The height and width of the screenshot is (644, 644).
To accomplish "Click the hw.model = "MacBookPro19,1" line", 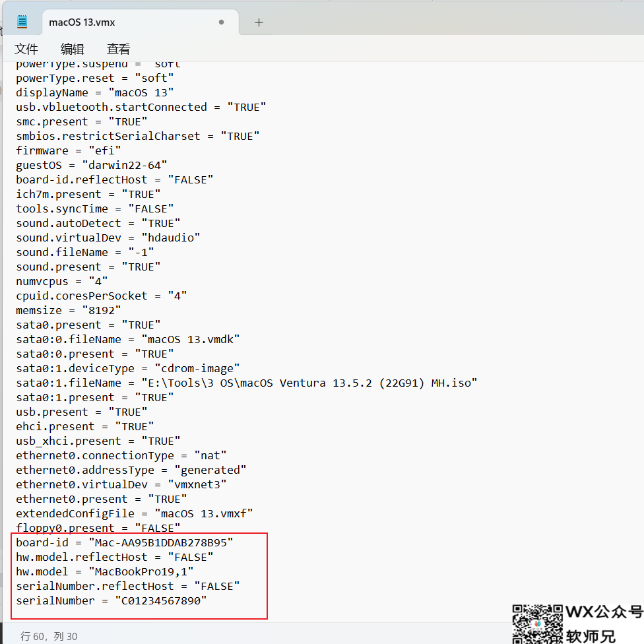I will [x=105, y=571].
